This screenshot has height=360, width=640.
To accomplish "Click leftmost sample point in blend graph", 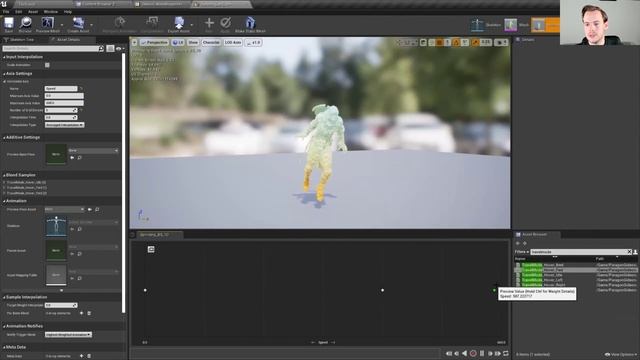I will click(x=145, y=290).
